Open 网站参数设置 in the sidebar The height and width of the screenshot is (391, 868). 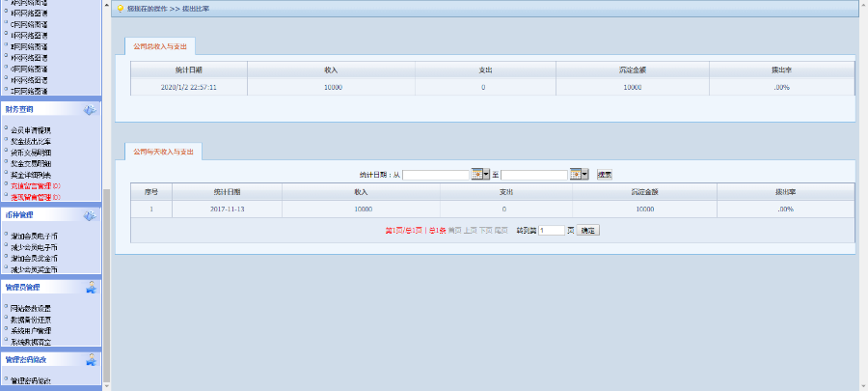point(31,309)
